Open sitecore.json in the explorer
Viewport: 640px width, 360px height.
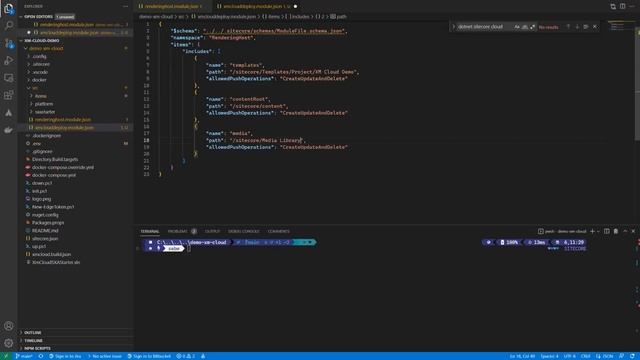pos(45,239)
